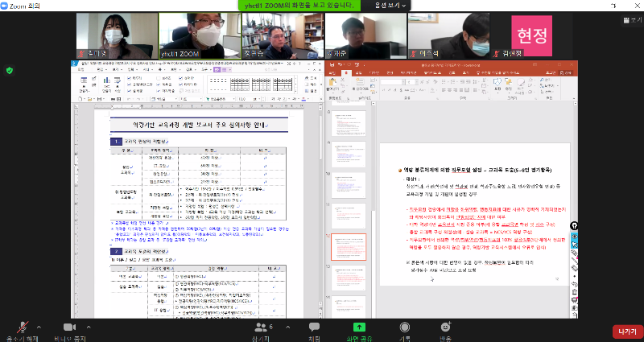
Task: Click the red 나가기 leave button
Action: tap(628, 332)
